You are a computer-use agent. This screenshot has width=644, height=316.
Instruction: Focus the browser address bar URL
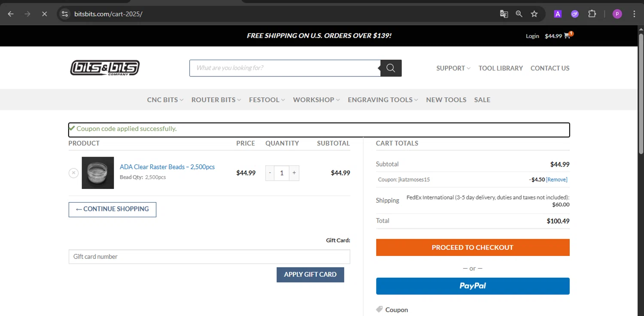click(108, 14)
